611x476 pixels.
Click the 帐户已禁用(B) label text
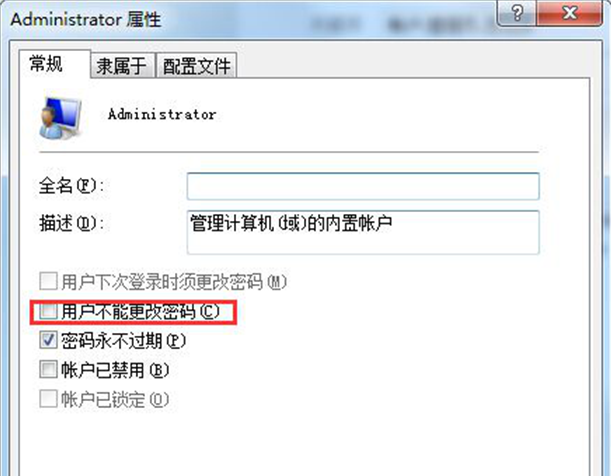click(x=115, y=370)
